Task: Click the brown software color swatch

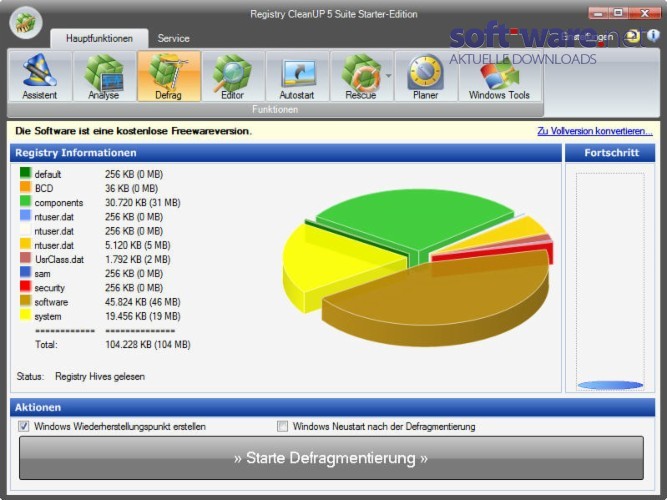Action: click(26, 300)
